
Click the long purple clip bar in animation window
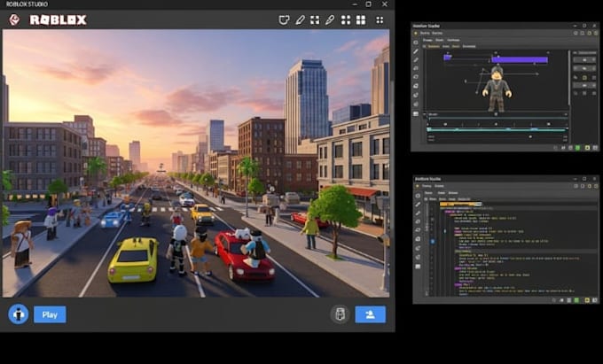pos(520,59)
